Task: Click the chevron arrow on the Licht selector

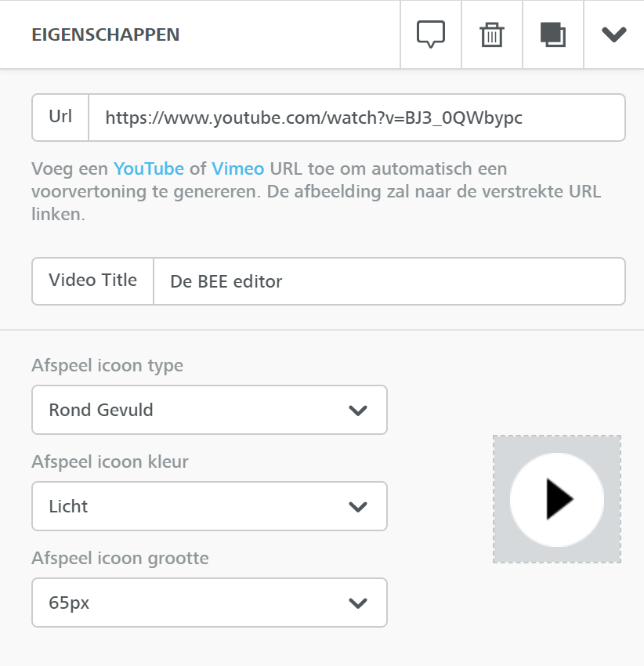Action: click(x=358, y=507)
